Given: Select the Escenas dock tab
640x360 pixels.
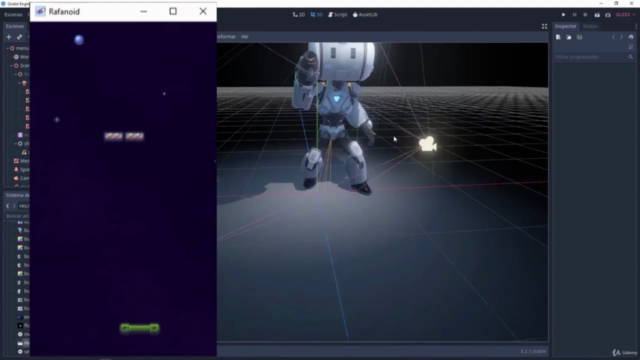Looking at the screenshot, I should 15,26.
